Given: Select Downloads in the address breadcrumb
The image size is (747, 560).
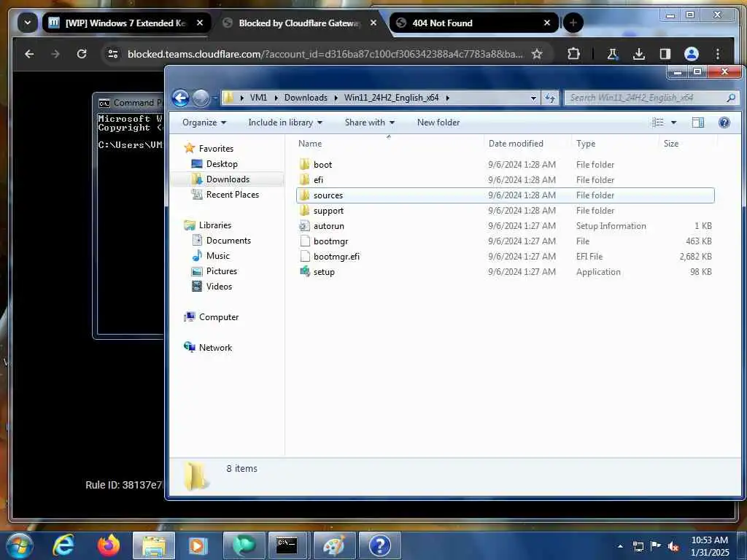Looking at the screenshot, I should point(306,98).
